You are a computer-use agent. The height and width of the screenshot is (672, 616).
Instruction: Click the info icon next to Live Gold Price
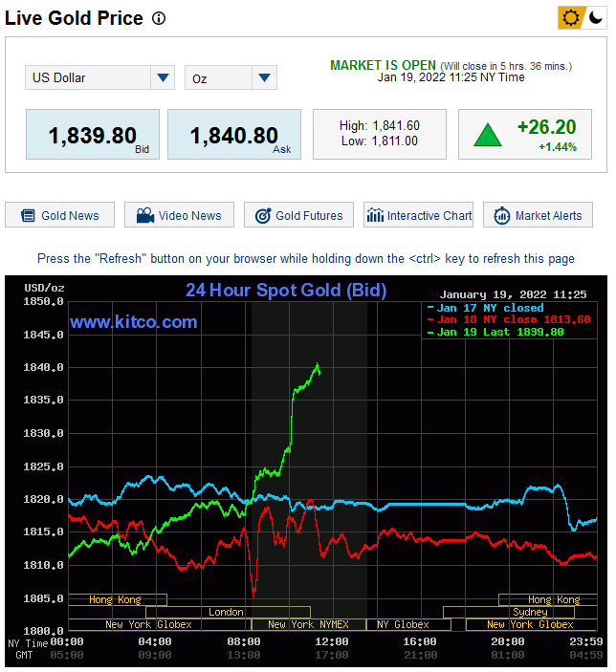[x=159, y=18]
